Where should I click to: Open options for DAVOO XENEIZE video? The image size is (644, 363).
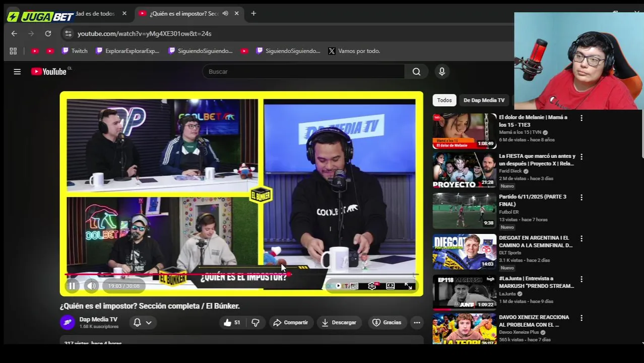pyautogui.click(x=582, y=318)
